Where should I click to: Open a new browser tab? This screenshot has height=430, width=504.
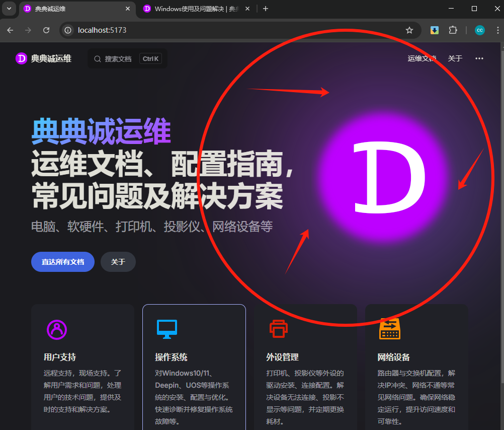[266, 9]
